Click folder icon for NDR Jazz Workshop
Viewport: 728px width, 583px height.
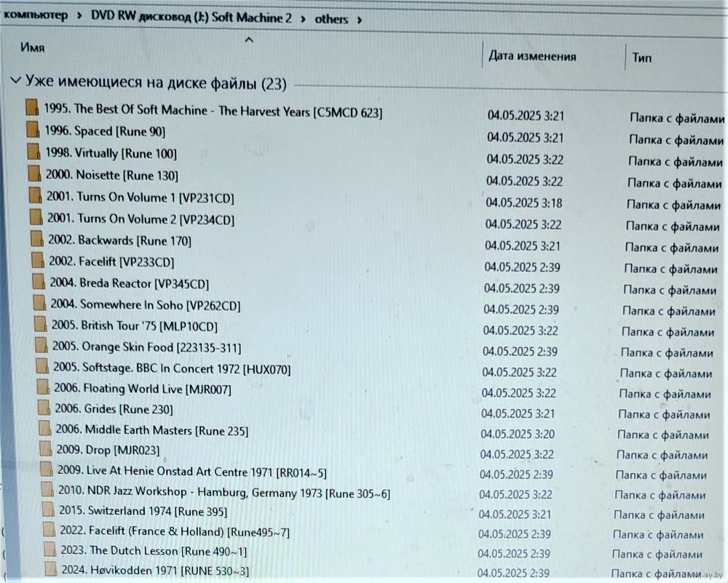point(48,489)
